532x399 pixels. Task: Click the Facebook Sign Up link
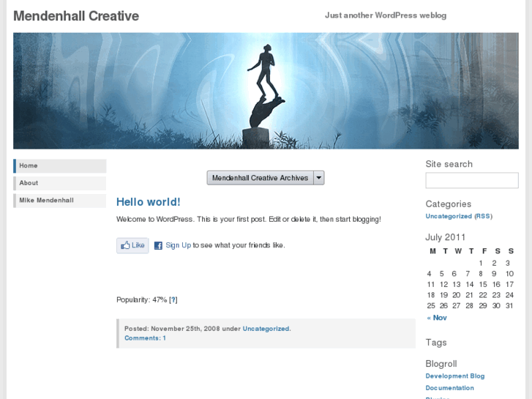tap(178, 245)
